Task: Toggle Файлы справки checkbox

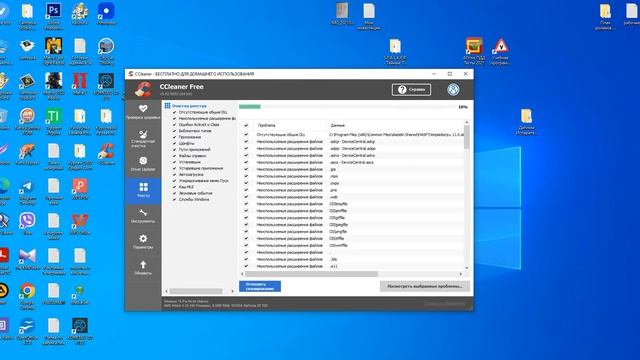Action: (174, 156)
